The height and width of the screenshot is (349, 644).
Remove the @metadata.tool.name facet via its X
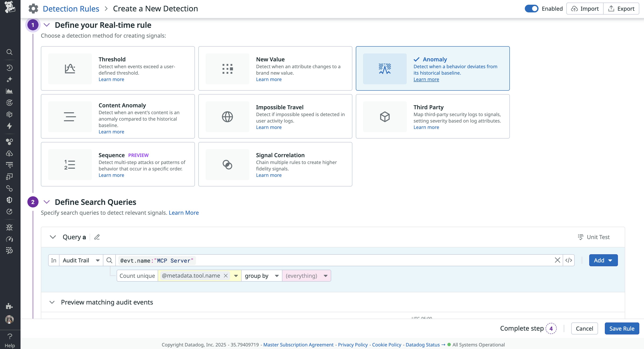tap(226, 276)
